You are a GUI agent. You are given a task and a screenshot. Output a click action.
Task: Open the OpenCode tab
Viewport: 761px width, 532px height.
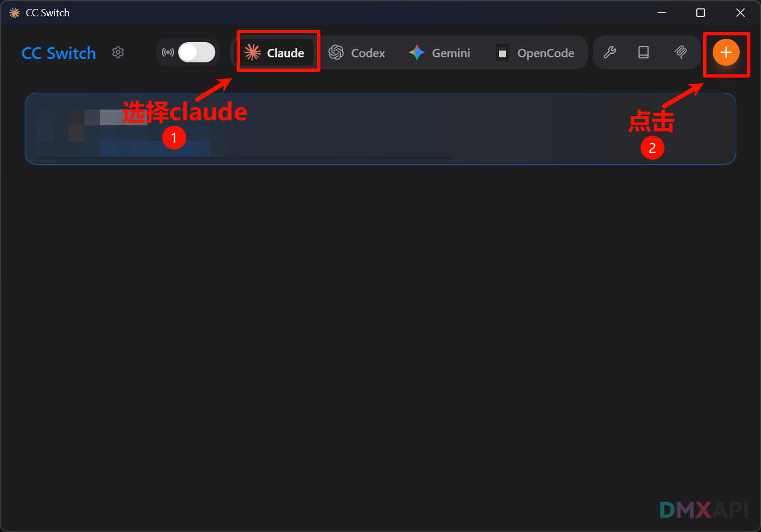point(535,53)
